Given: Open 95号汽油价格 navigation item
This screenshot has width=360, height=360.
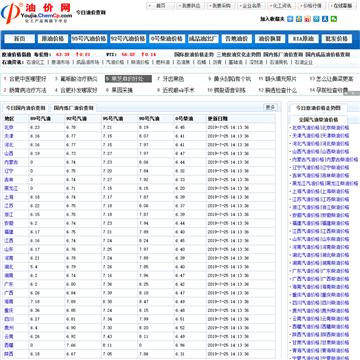Looking at the screenshot, I should coord(89,39).
